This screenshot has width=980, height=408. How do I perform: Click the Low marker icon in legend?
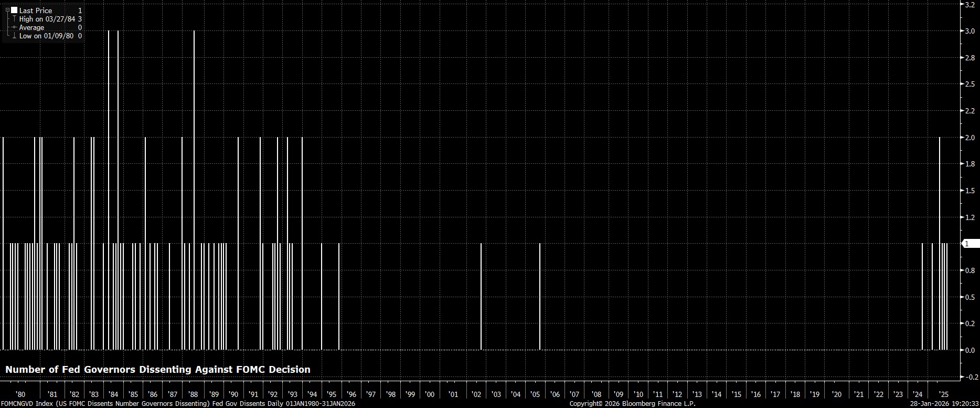14,36
